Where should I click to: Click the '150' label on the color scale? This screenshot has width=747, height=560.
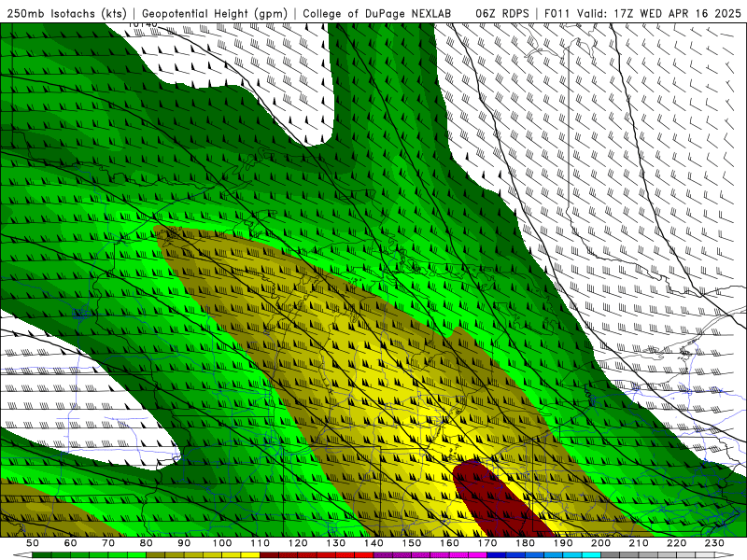pyautogui.click(x=412, y=543)
